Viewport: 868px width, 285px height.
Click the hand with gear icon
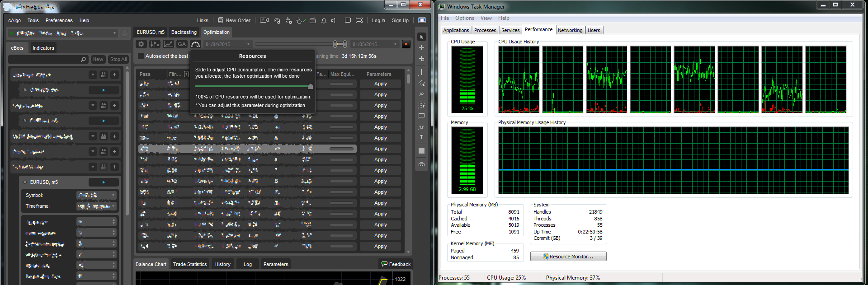288,20
